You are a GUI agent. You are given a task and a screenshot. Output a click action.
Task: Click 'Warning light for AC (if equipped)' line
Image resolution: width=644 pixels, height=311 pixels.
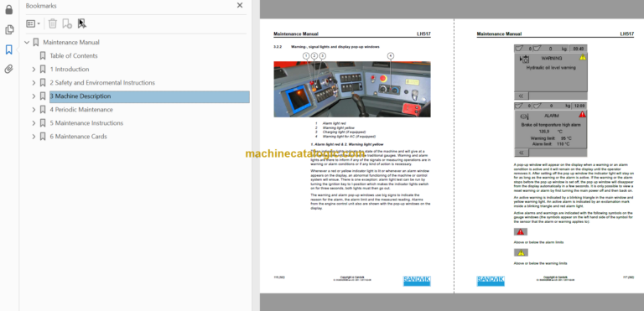[x=349, y=136]
